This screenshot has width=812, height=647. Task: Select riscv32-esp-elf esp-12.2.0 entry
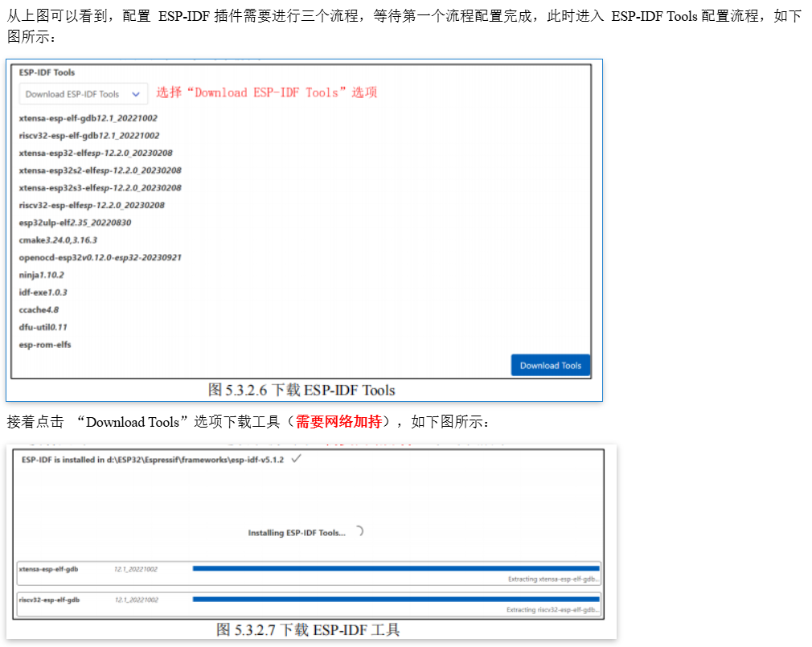coord(92,206)
